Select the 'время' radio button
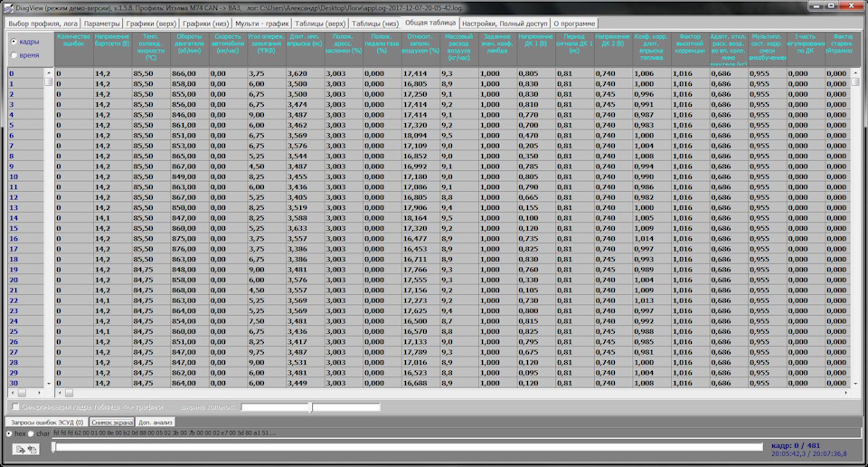The width and height of the screenshot is (868, 467). tap(13, 55)
